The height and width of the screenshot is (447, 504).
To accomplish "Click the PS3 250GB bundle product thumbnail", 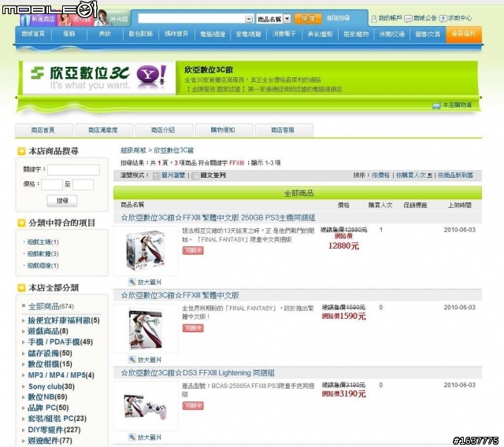I will 146,251.
